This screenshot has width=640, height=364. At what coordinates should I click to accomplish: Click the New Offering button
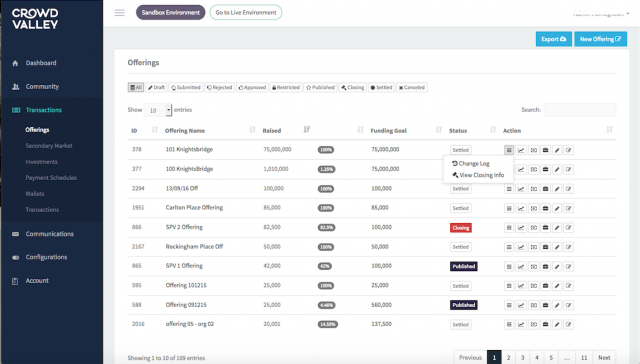click(600, 39)
